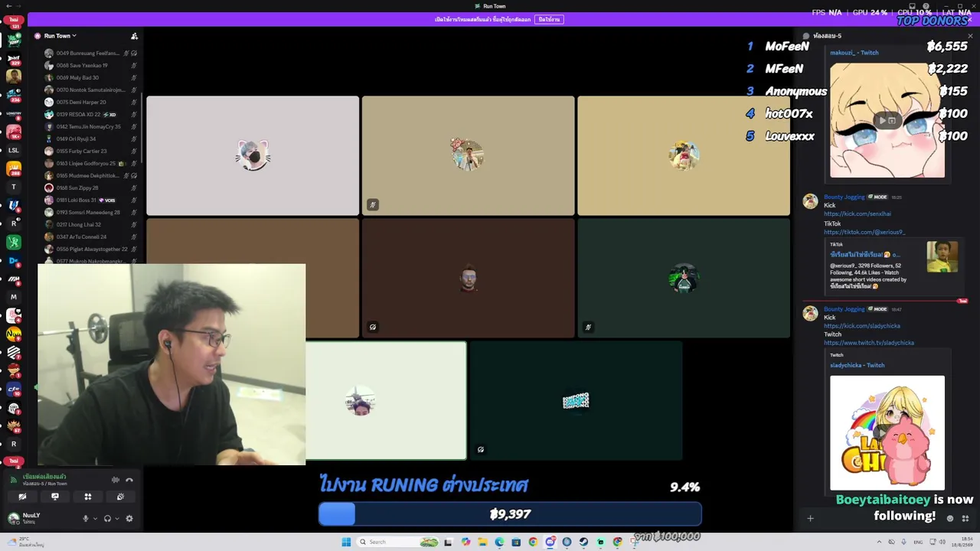The height and width of the screenshot is (551, 980).
Task: Click the deafened icon next to 0165 Mudmee
Action: click(x=134, y=175)
